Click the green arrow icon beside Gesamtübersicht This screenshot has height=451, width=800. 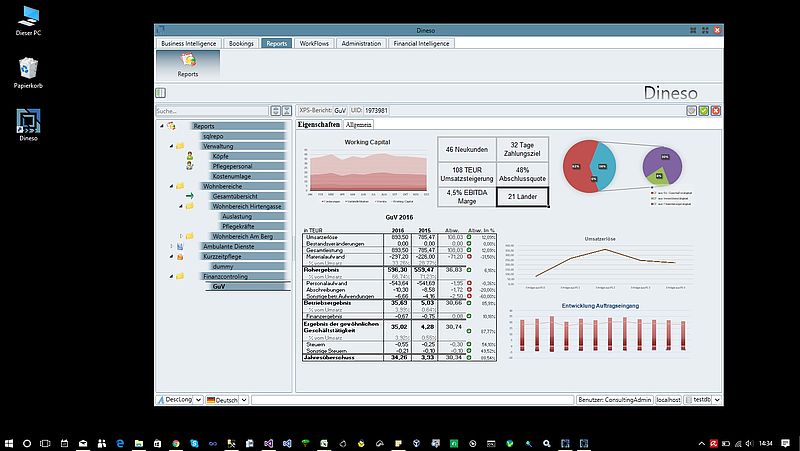pyautogui.click(x=190, y=196)
